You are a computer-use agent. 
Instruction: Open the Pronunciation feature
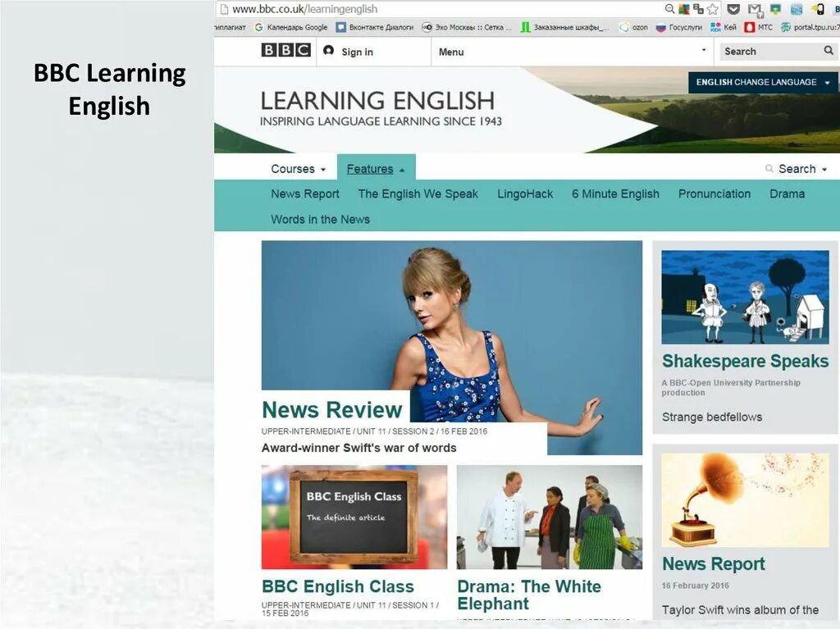tap(714, 194)
